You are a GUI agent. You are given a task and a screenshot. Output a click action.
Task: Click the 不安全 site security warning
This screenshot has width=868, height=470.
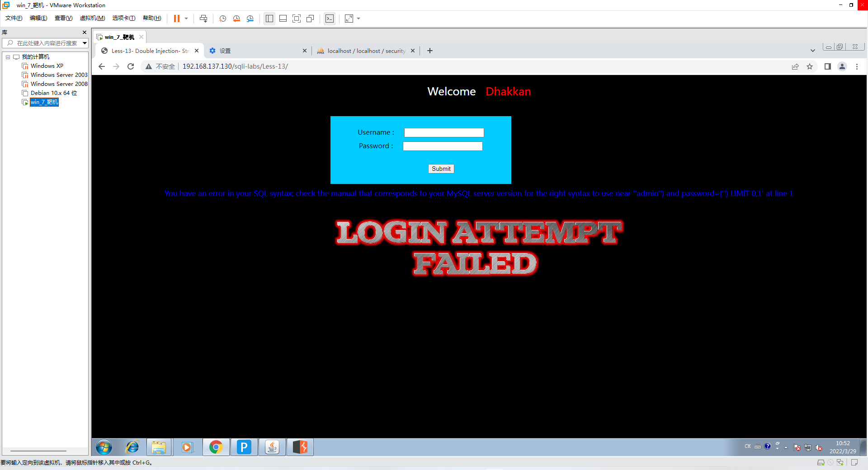click(160, 66)
